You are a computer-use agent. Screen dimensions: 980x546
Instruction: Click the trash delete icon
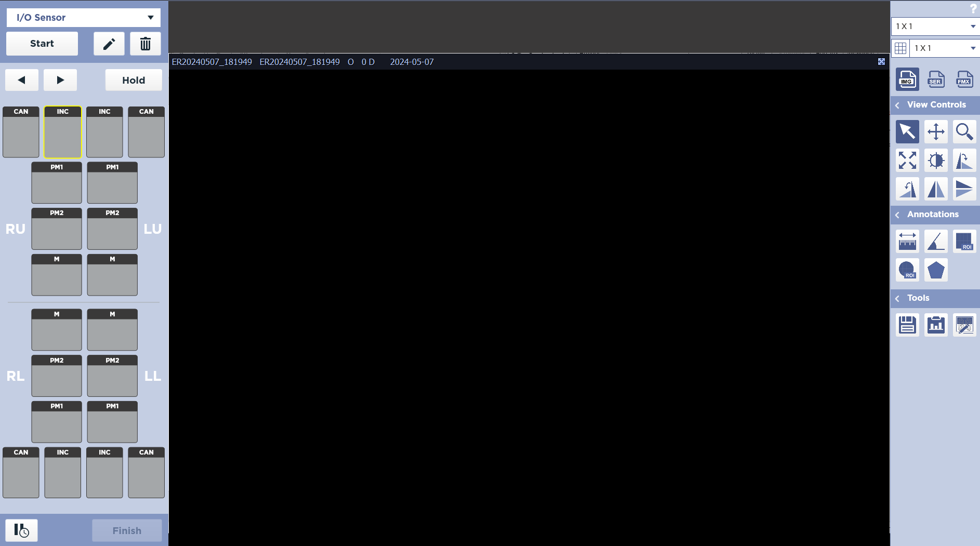click(x=145, y=44)
